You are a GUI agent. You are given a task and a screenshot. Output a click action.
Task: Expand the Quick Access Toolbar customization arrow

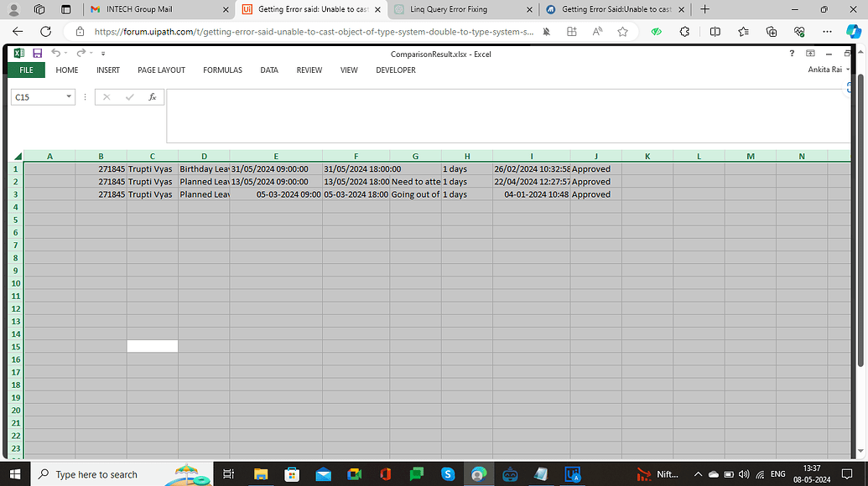tap(102, 54)
